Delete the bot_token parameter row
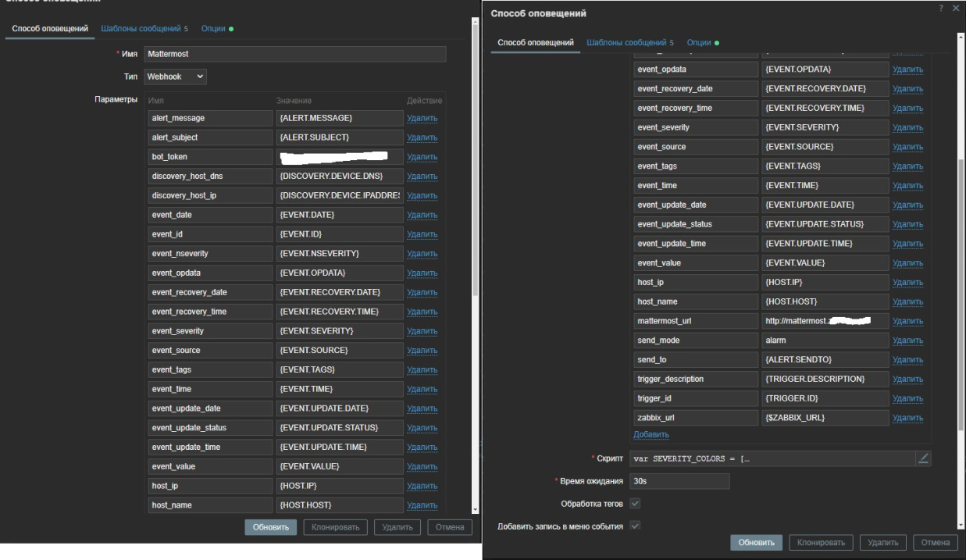The width and height of the screenshot is (966, 560). pos(422,156)
